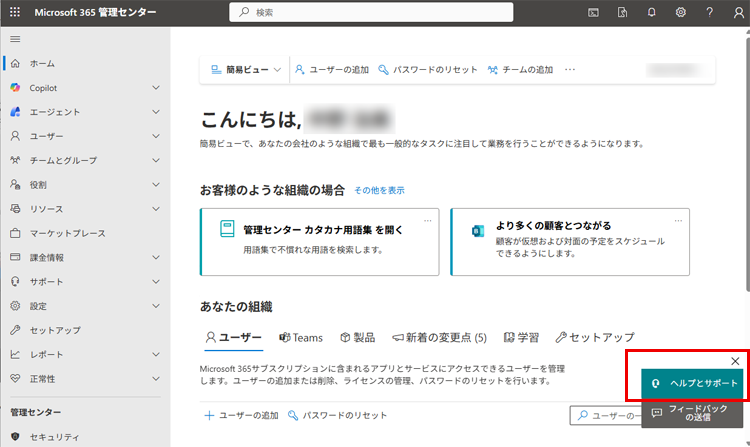
Task: Open より多くの顧客とつながる card
Action: click(570, 242)
